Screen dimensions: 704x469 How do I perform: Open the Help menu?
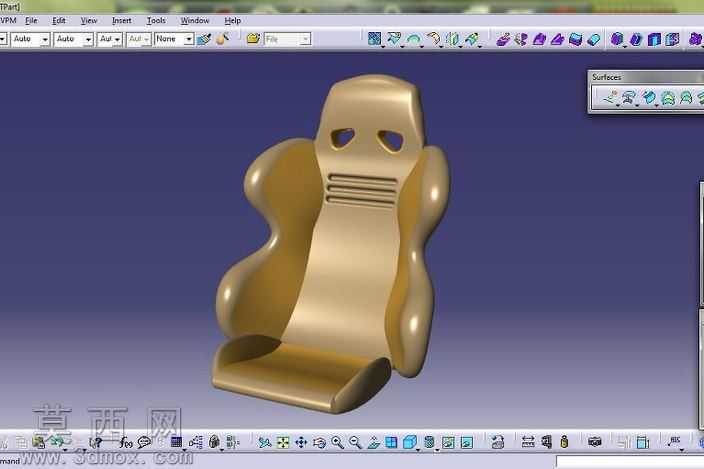[x=233, y=21]
